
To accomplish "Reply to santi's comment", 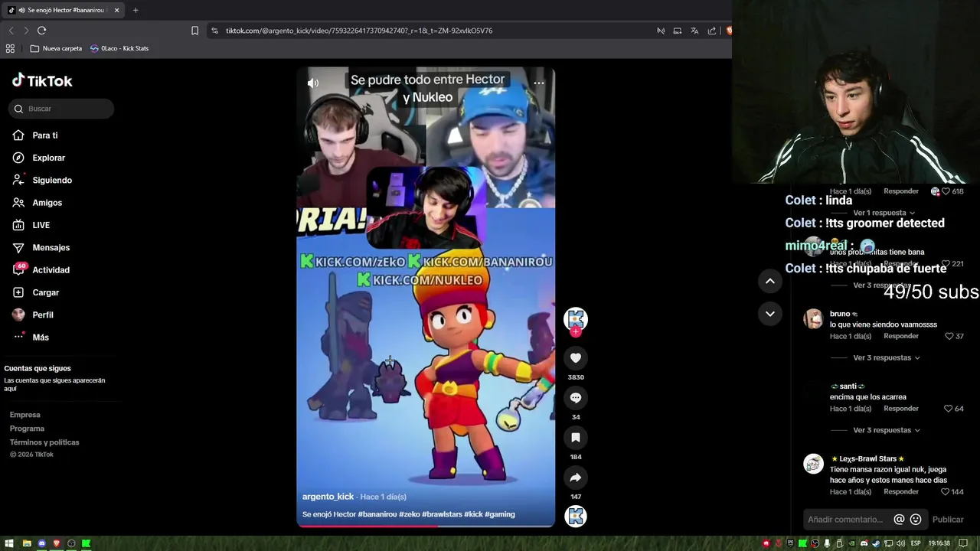I will pyautogui.click(x=901, y=409).
